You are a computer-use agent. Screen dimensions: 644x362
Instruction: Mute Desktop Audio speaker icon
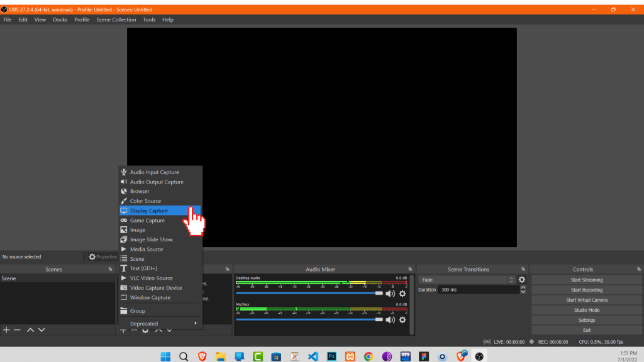point(390,293)
